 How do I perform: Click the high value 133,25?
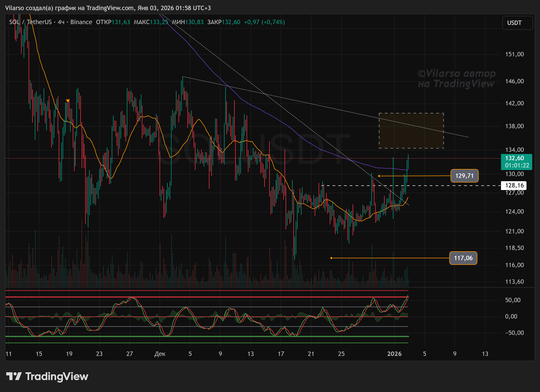pos(159,22)
